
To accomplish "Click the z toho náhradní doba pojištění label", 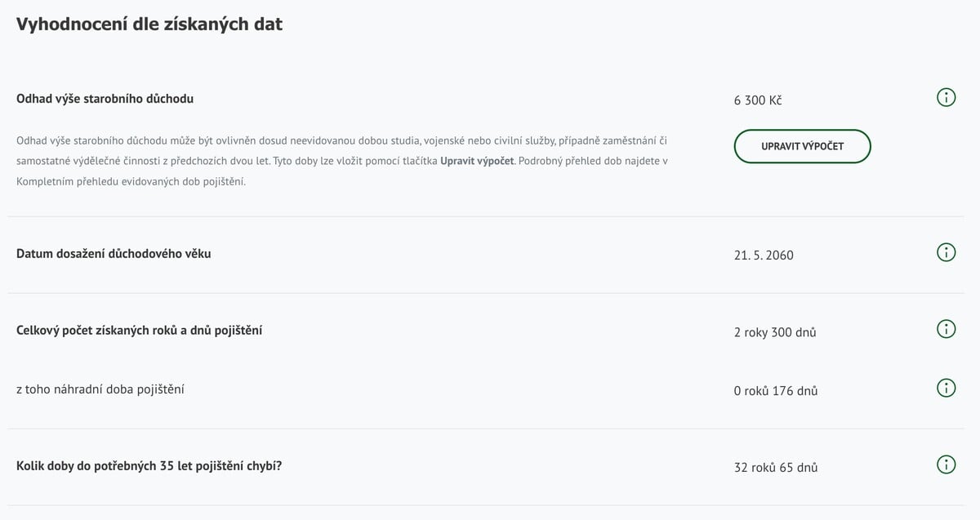I will click(x=100, y=389).
